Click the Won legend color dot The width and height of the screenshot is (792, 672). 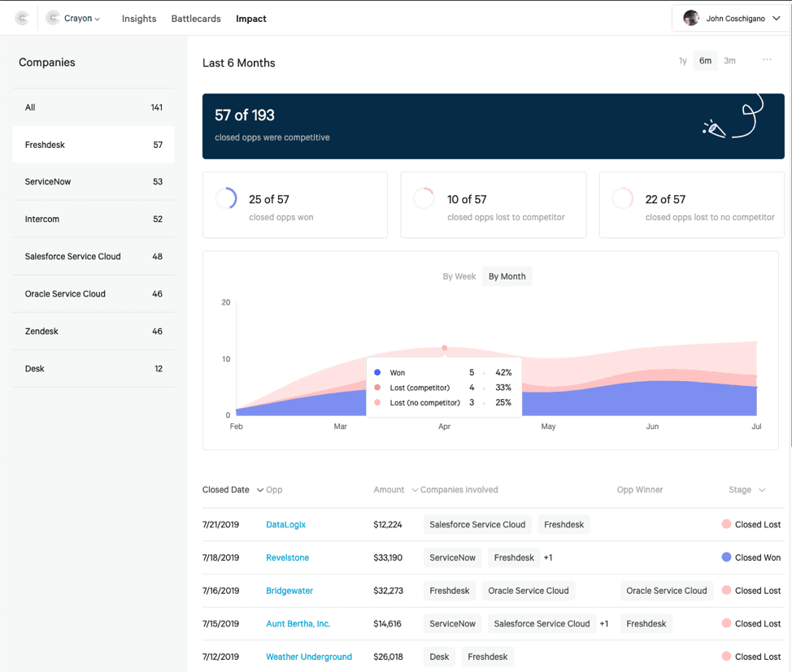[377, 373]
